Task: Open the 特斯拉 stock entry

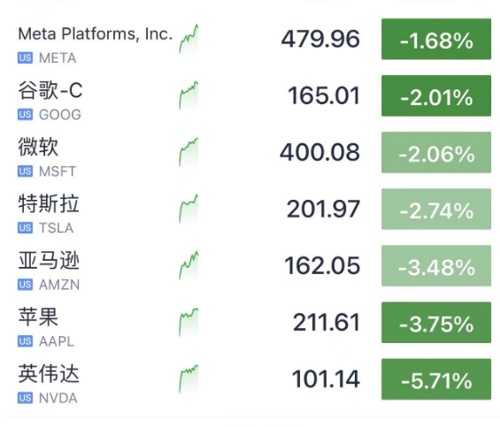Action: (250, 209)
